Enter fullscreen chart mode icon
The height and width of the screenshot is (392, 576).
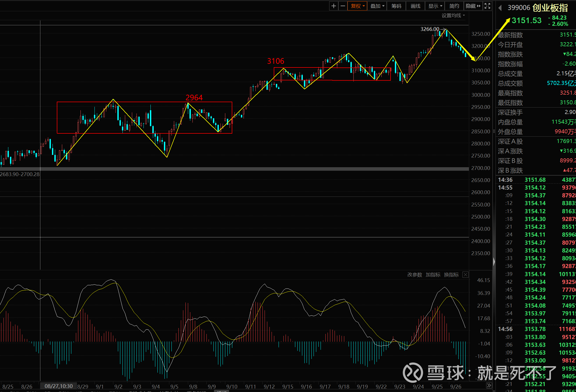[487, 6]
